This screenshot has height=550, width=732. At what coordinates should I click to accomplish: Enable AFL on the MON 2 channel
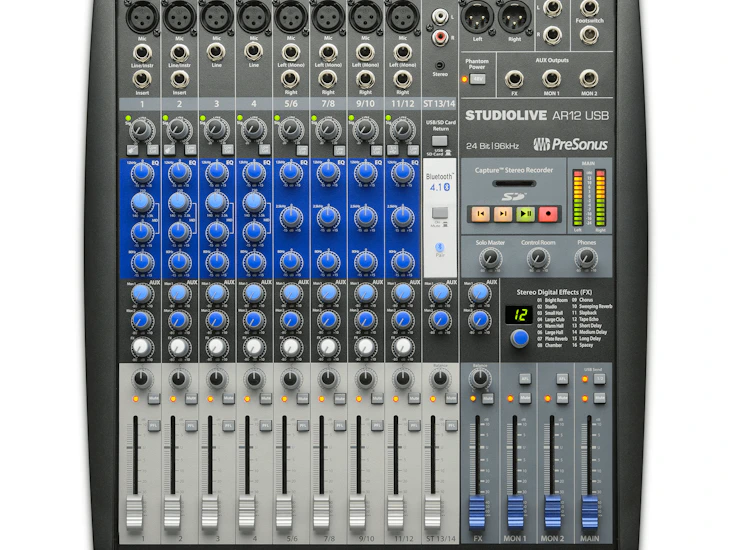click(x=563, y=379)
